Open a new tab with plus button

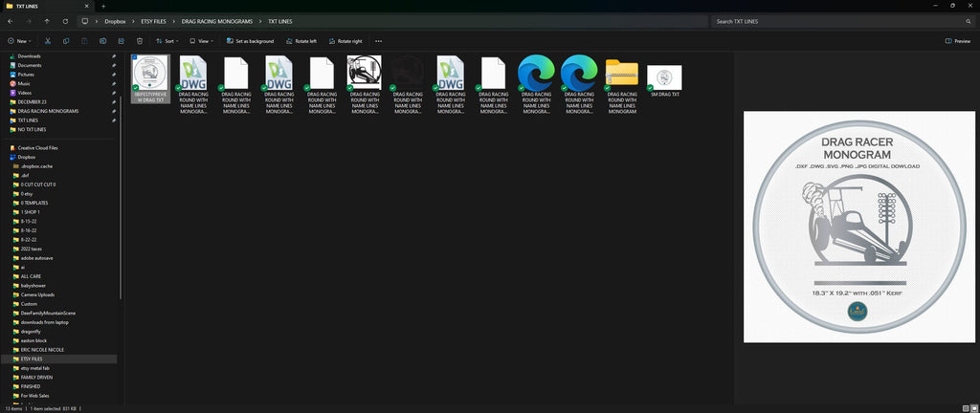click(x=103, y=7)
